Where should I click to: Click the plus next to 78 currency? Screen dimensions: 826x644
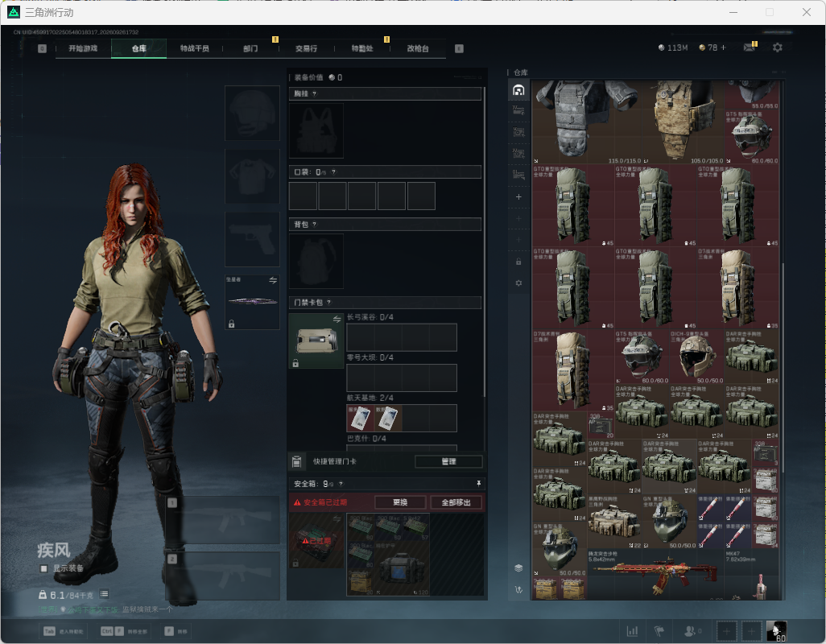point(723,47)
